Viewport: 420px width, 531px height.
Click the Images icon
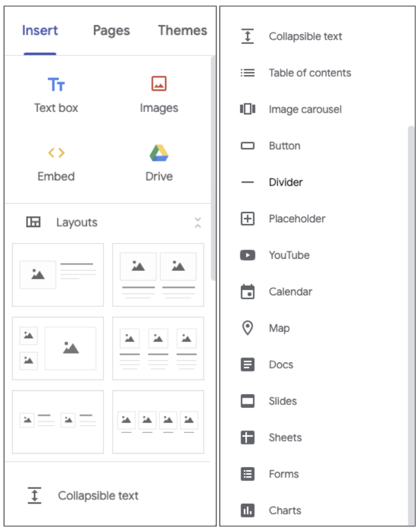coord(159,83)
